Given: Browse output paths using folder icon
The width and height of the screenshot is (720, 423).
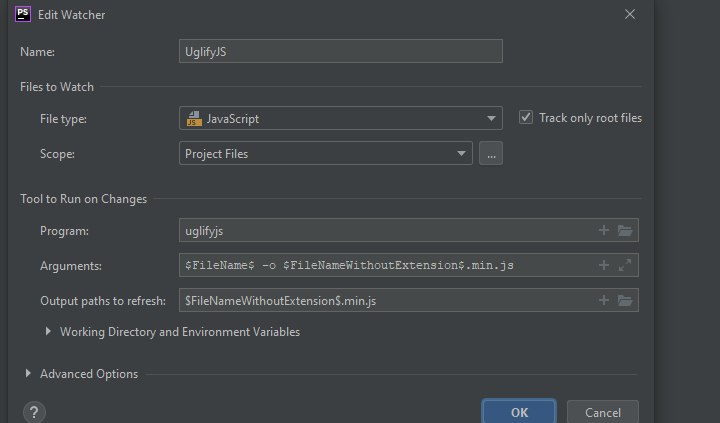Looking at the screenshot, I should click(626, 300).
